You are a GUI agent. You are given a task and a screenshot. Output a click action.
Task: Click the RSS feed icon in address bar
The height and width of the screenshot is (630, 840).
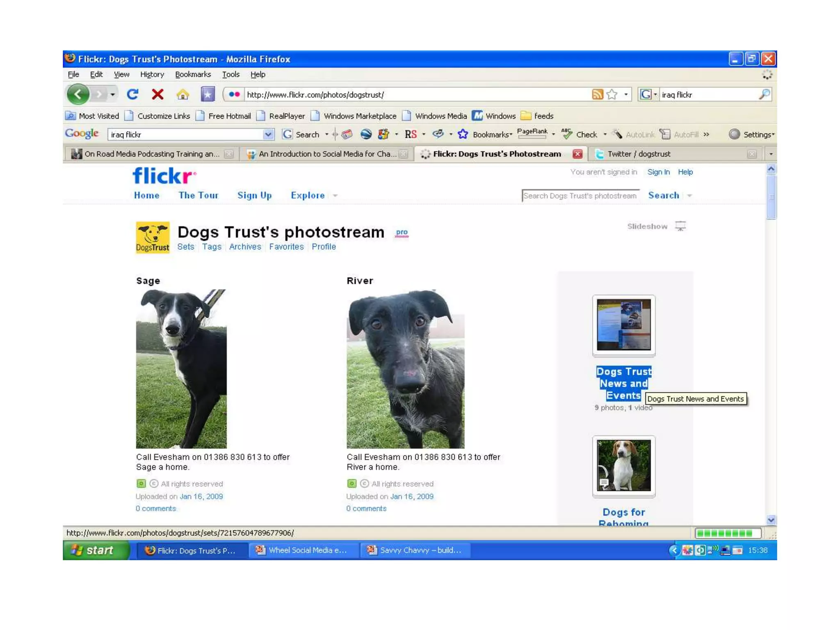pyautogui.click(x=597, y=94)
